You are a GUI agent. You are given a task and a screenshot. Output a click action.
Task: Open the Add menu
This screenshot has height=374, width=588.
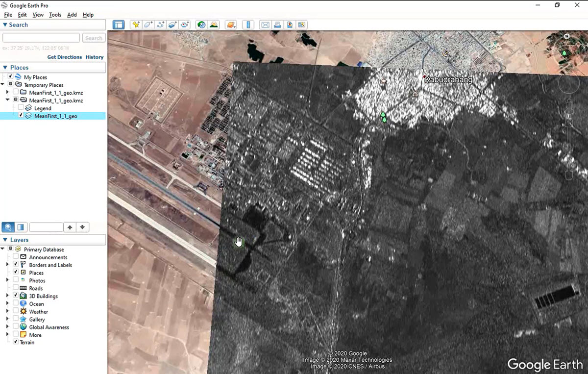click(72, 15)
